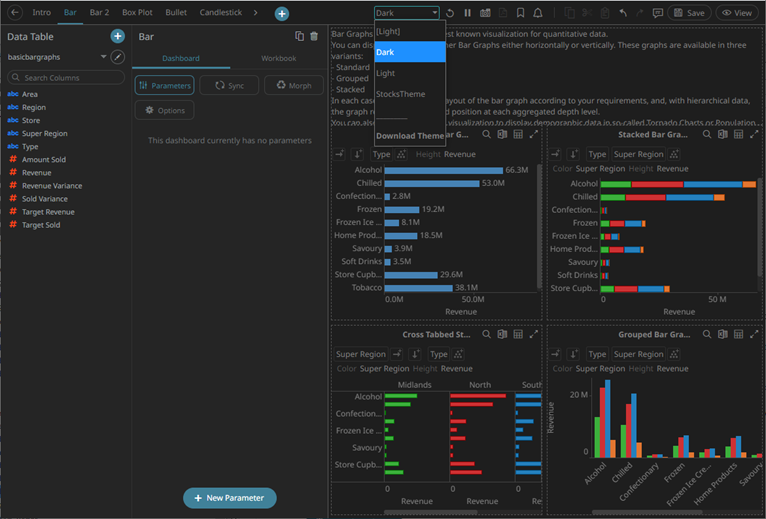The height and width of the screenshot is (519, 766).
Task: Toggle the Sync option
Action: 229,86
